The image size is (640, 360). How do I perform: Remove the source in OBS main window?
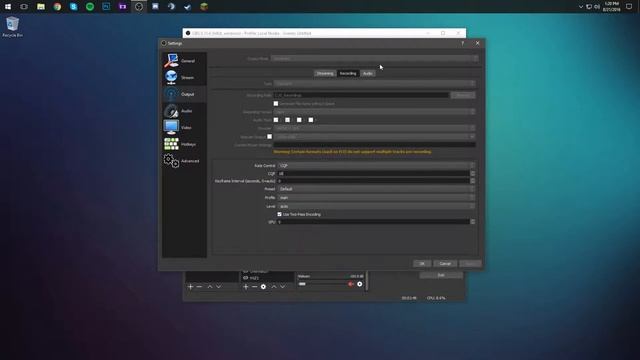click(x=254, y=287)
